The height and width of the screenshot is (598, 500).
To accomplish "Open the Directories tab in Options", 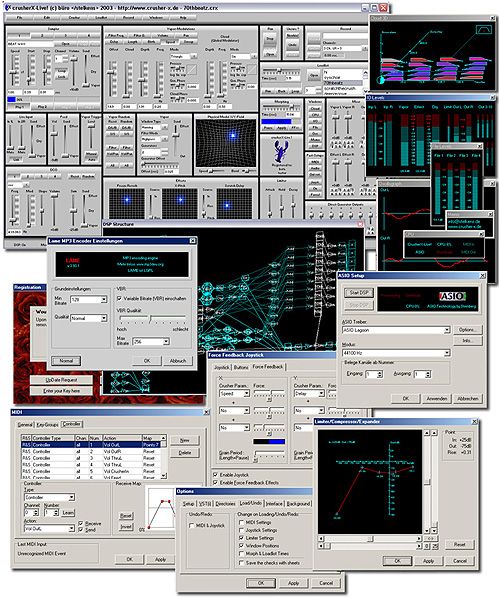I will (x=225, y=503).
